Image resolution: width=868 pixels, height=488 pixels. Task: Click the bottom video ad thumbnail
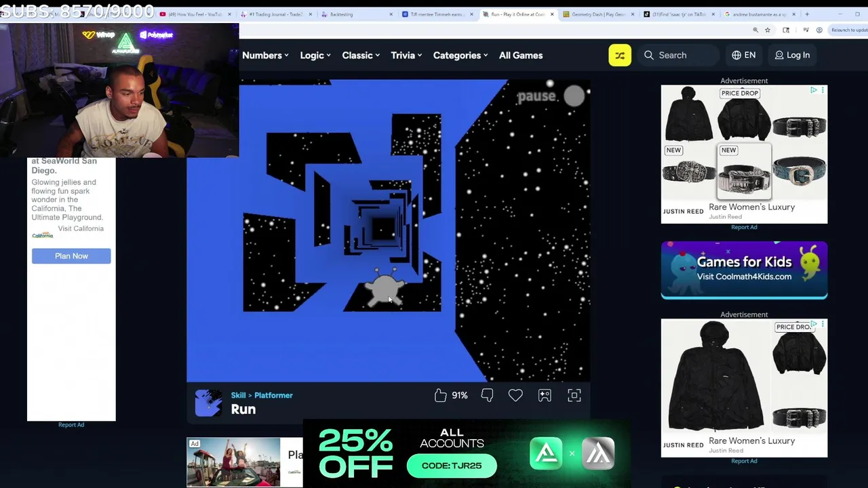(233, 462)
